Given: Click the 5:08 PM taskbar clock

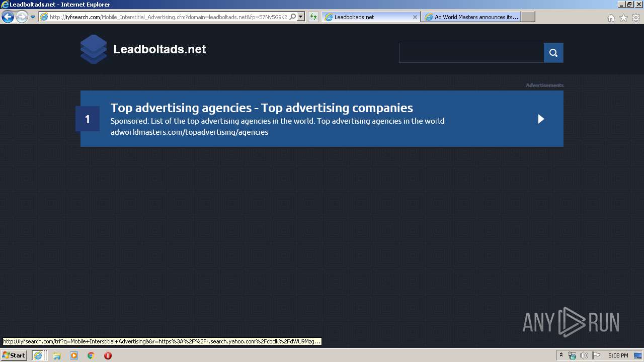Looking at the screenshot, I should pos(618,355).
